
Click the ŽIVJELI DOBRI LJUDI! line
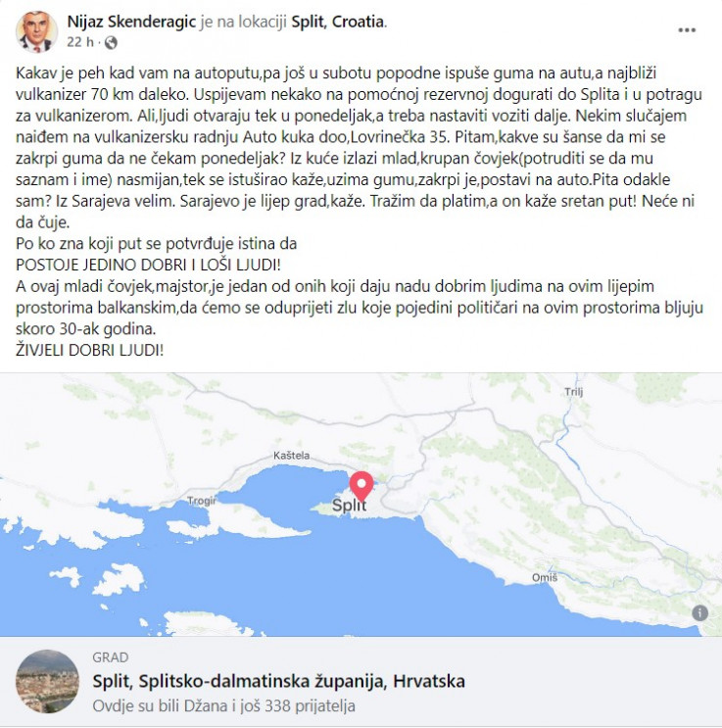89,350
